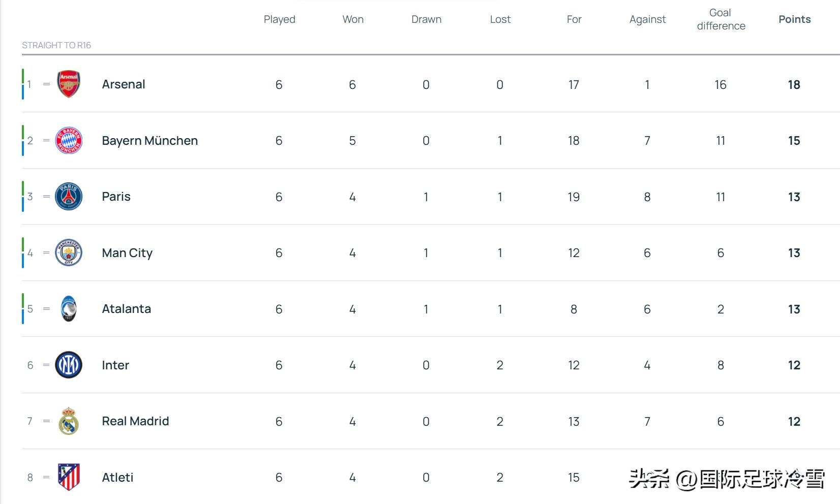The width and height of the screenshot is (840, 504).
Task: Open the Real Madrid team link
Action: coord(135,421)
